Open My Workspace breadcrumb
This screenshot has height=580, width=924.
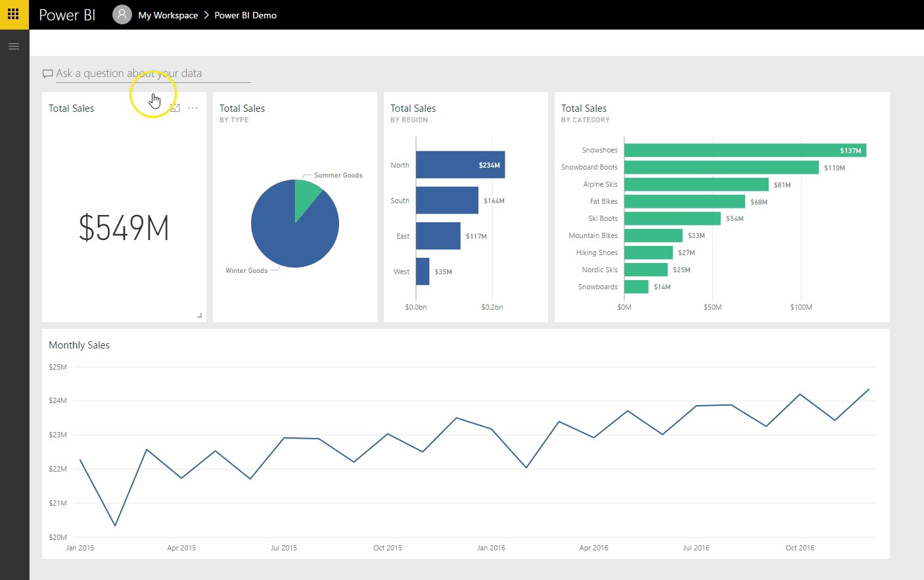click(x=168, y=15)
